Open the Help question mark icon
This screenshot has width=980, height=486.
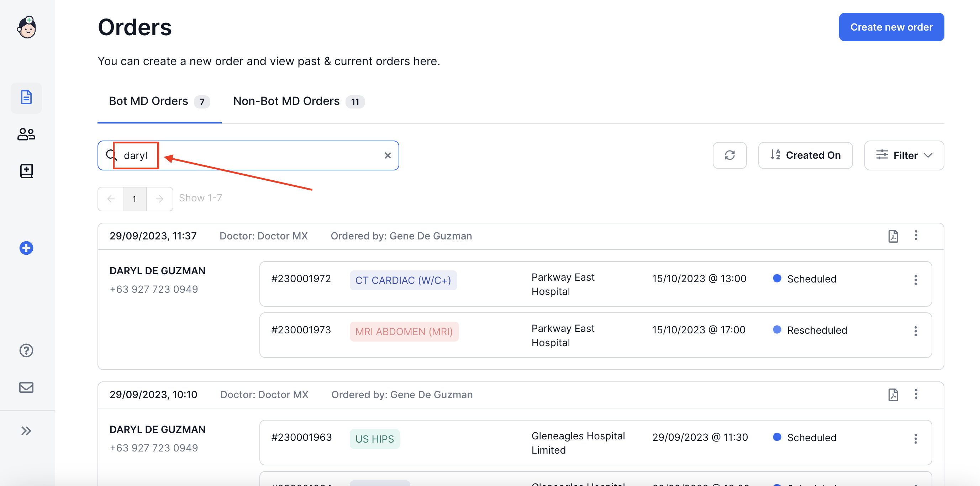[26, 350]
